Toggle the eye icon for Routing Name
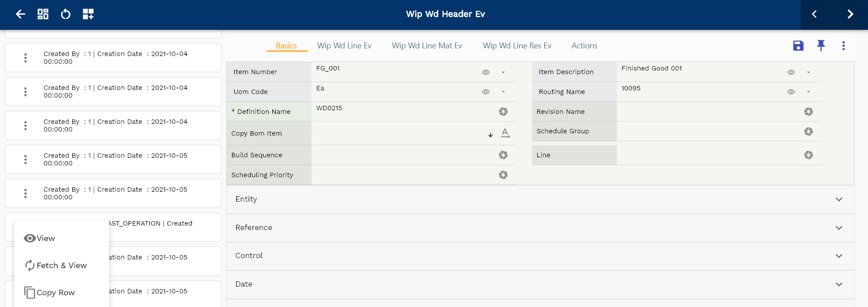Viewport: 868px width, 307px height. [791, 92]
